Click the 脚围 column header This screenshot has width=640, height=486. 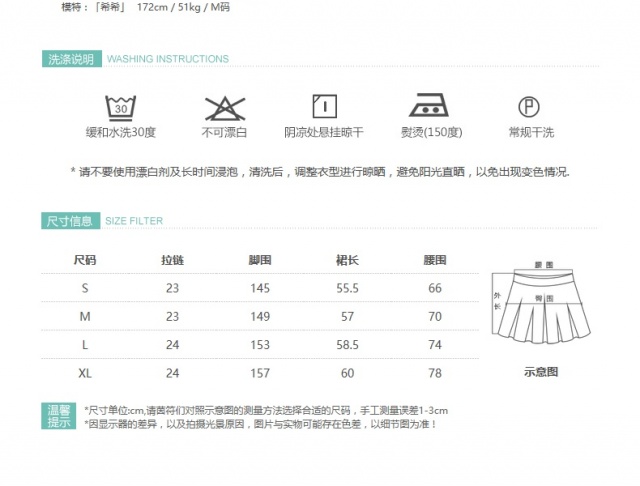click(x=260, y=261)
